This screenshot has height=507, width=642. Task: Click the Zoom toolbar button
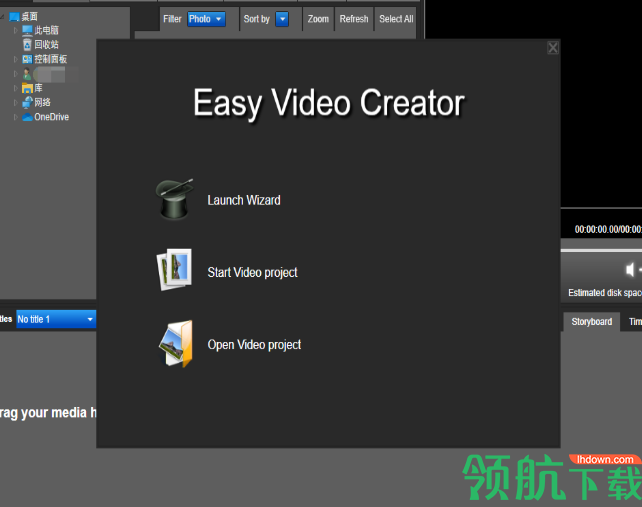click(x=318, y=19)
